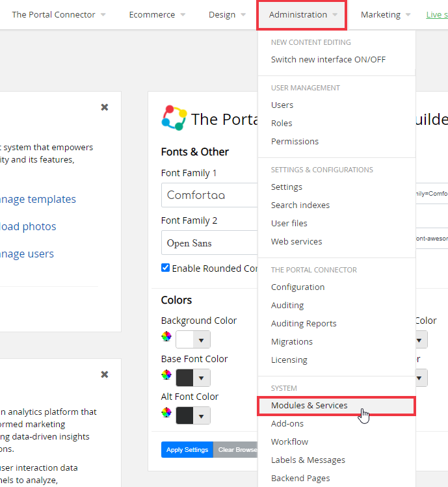
Task: Click the upload photos link
Action: click(28, 226)
